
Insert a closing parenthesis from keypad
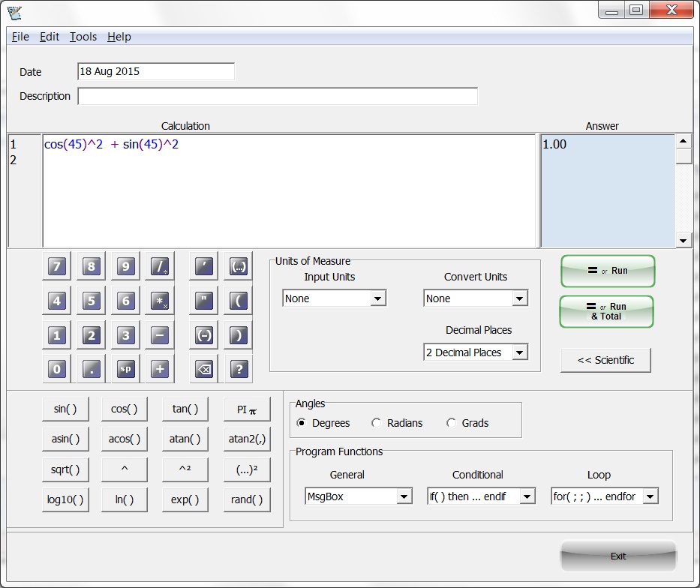[239, 335]
